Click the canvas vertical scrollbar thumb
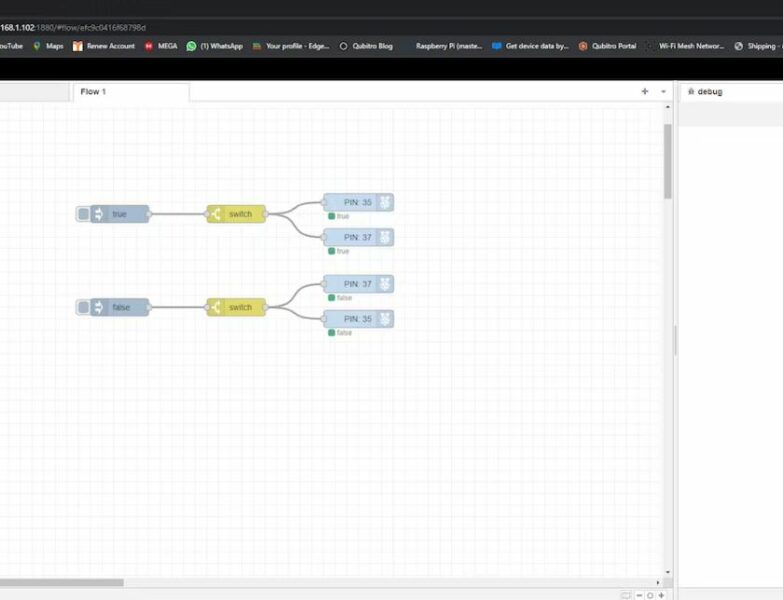Screen dimensions: 783x600 tap(667, 160)
